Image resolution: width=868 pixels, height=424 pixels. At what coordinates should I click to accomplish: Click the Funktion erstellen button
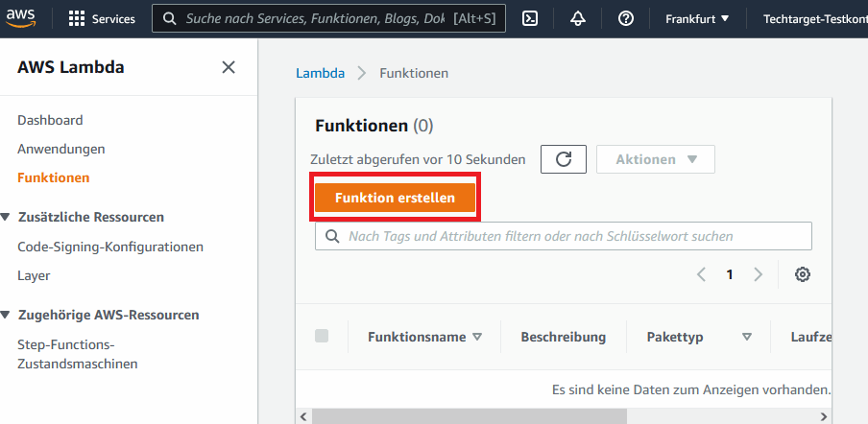click(395, 198)
